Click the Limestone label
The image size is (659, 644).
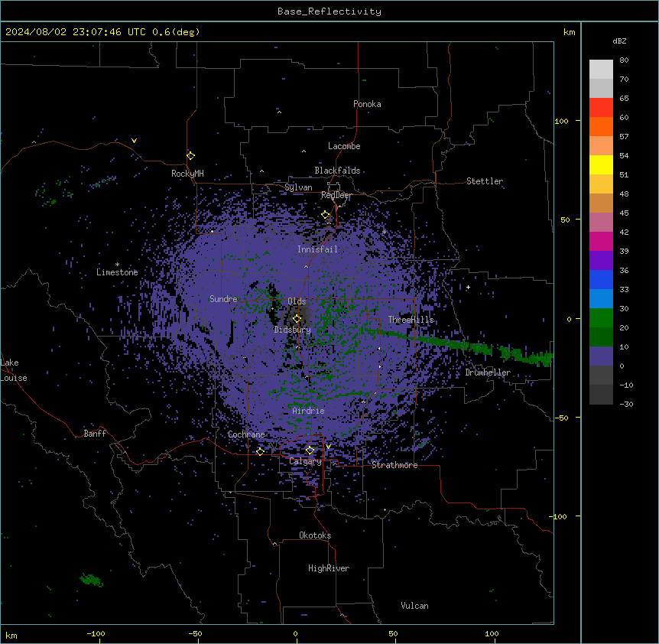click(117, 272)
